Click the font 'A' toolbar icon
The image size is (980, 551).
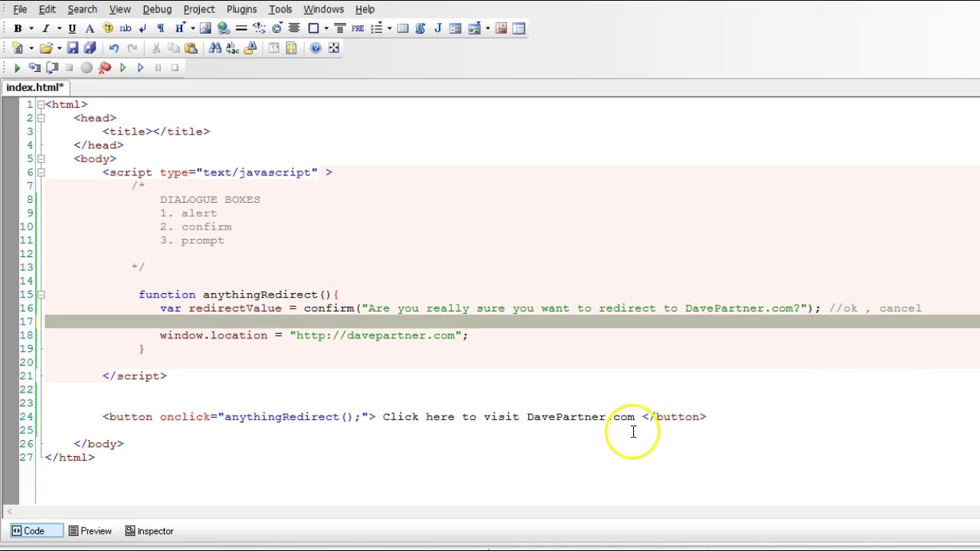point(90,28)
